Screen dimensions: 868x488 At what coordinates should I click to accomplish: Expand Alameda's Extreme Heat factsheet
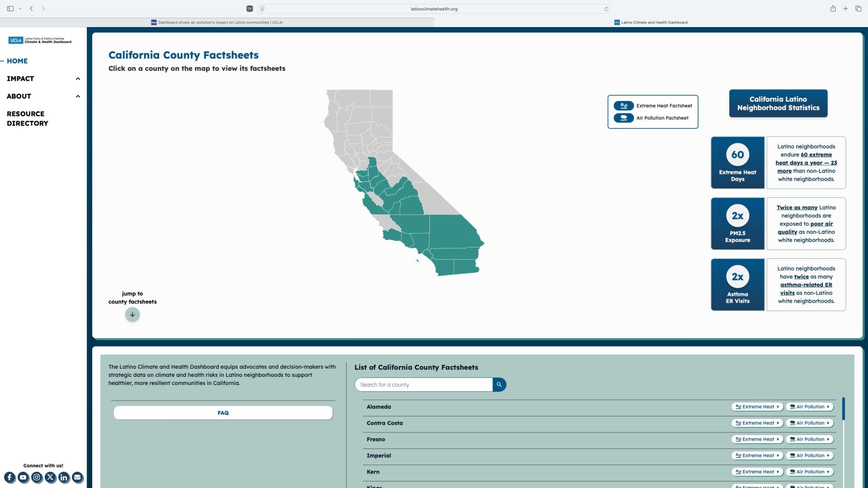757,407
